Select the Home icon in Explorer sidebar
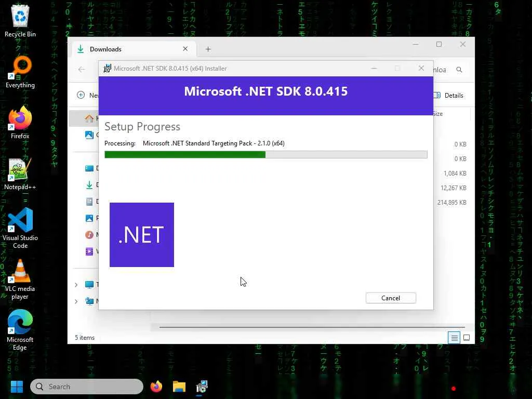Viewport: 532px width, 399px height. (x=89, y=118)
